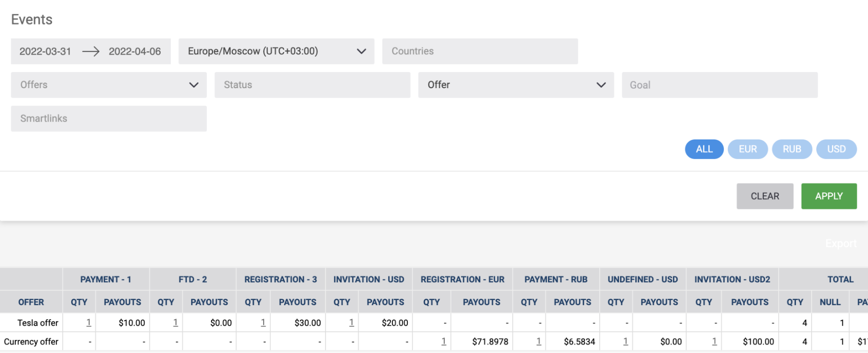Focus the Status filter field

point(312,85)
